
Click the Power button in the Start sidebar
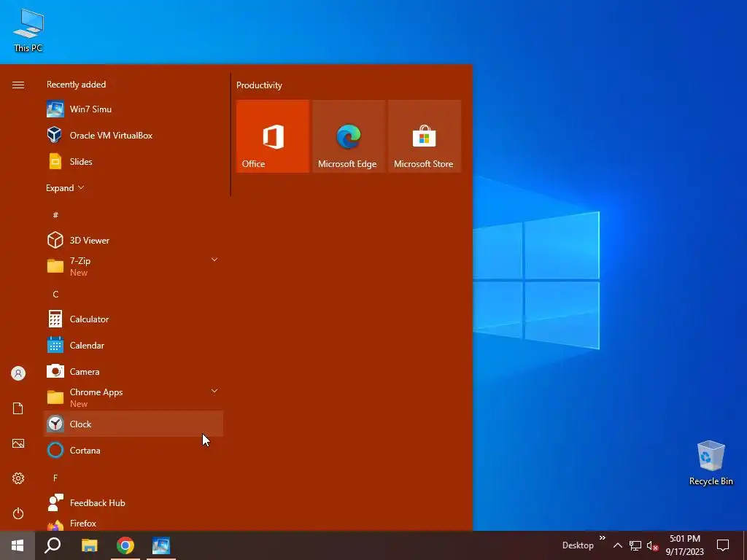tap(18, 513)
